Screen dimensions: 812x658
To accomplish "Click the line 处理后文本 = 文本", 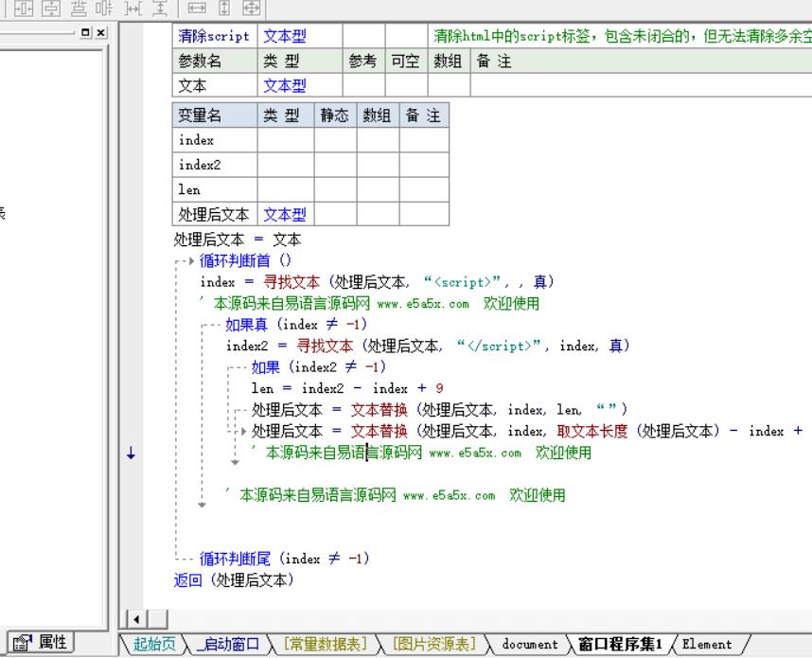I will click(238, 240).
